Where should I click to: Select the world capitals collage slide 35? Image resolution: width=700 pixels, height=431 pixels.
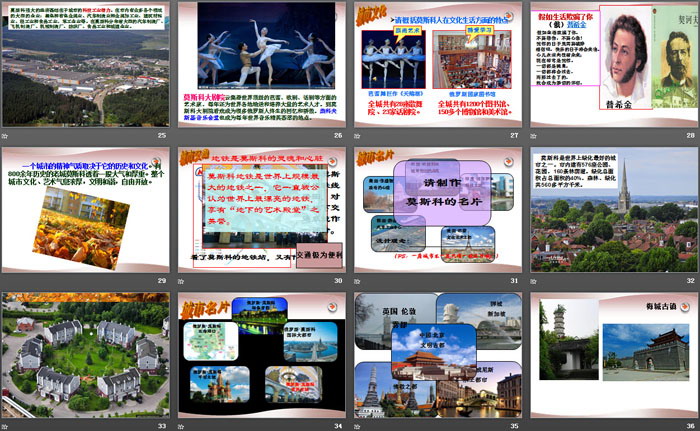tap(438, 356)
